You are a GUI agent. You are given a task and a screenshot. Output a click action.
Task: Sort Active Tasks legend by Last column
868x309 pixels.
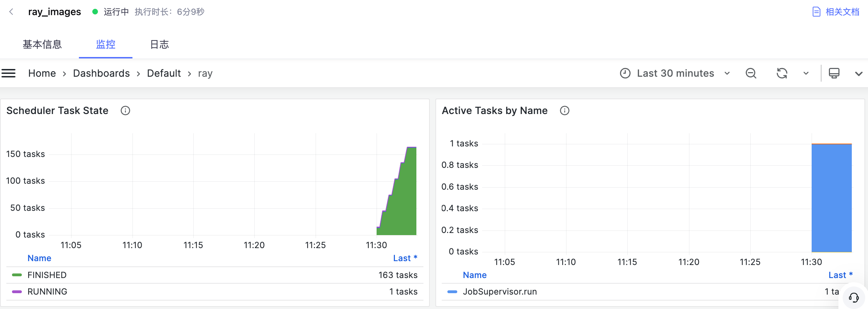[841, 275]
